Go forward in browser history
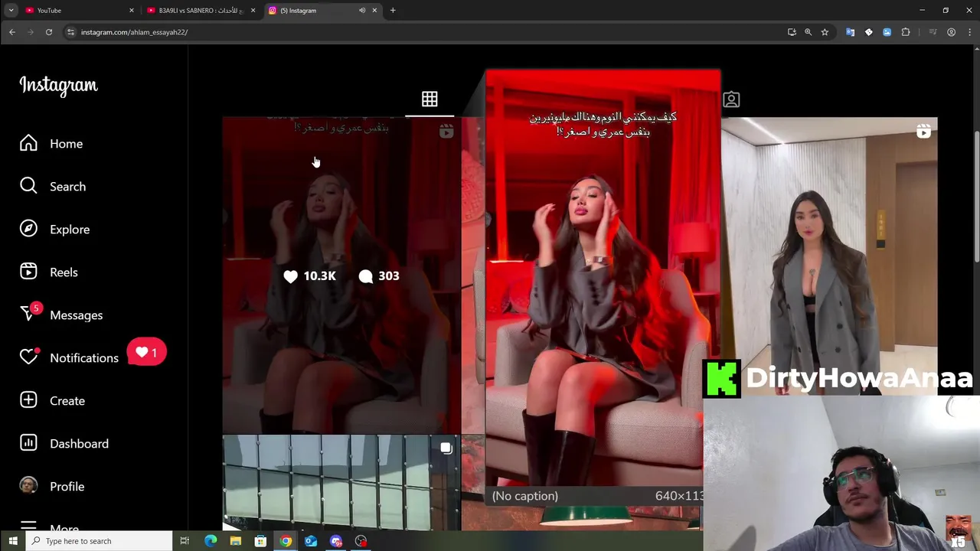This screenshot has height=551, width=980. (x=31, y=32)
